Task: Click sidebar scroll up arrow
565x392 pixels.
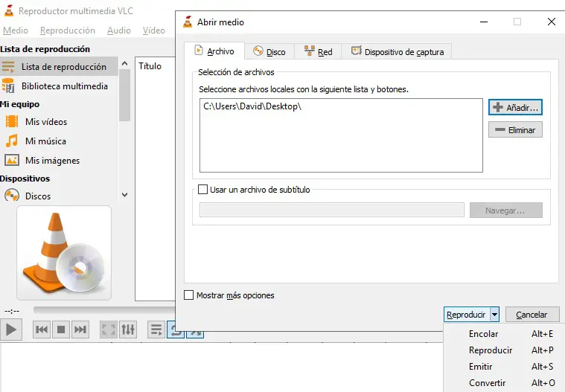Action: 124,64
